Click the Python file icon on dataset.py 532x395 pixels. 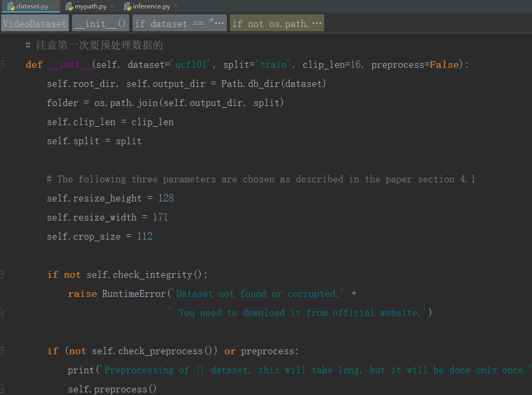(x=11, y=6)
